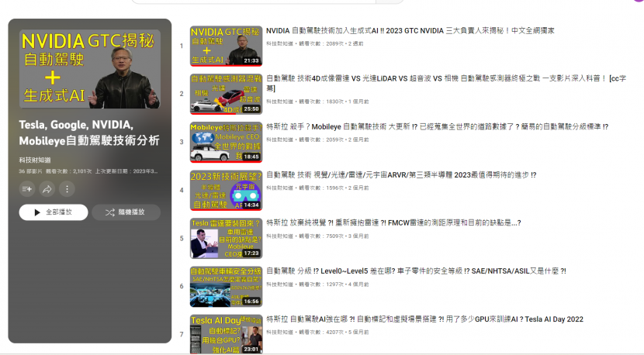Open video title 特斯拉 放棄純視覺

click(x=393, y=223)
